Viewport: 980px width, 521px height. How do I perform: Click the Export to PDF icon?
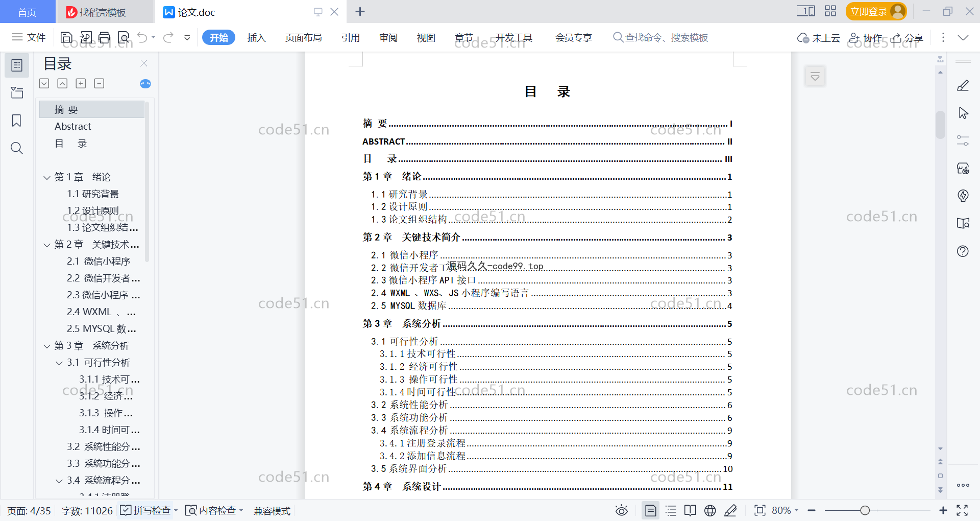coord(86,37)
